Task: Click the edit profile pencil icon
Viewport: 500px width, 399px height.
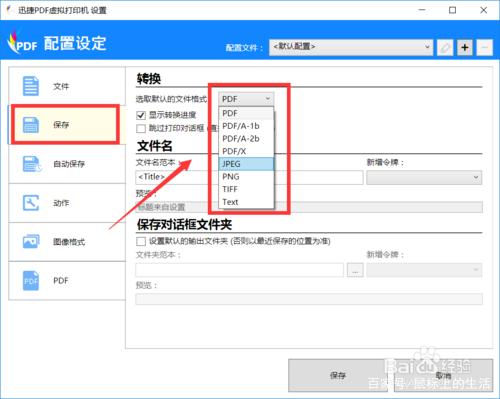Action: 445,48
